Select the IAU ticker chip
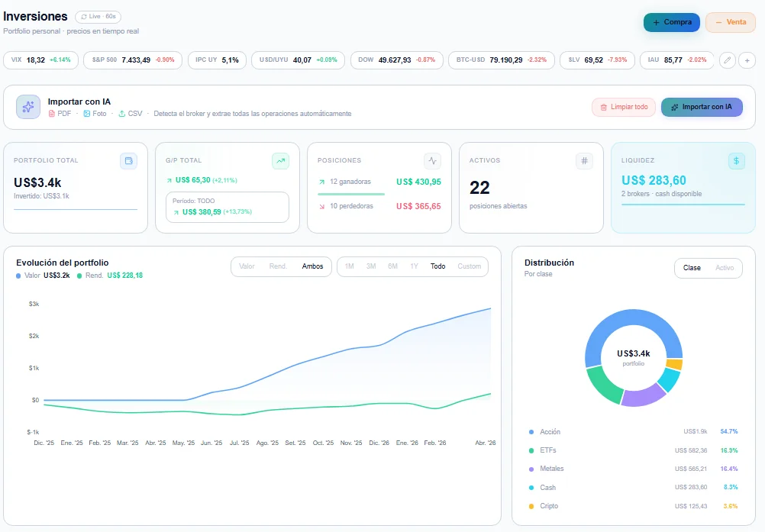 676,60
